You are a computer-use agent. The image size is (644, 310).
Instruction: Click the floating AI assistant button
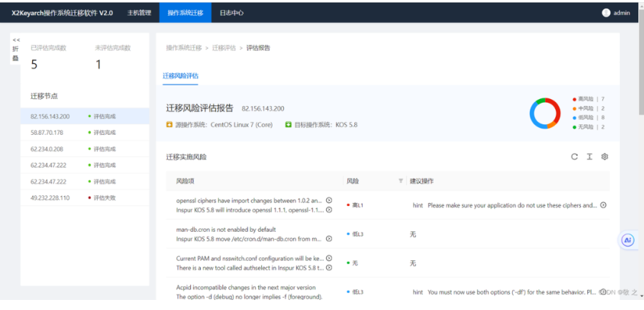click(x=628, y=240)
